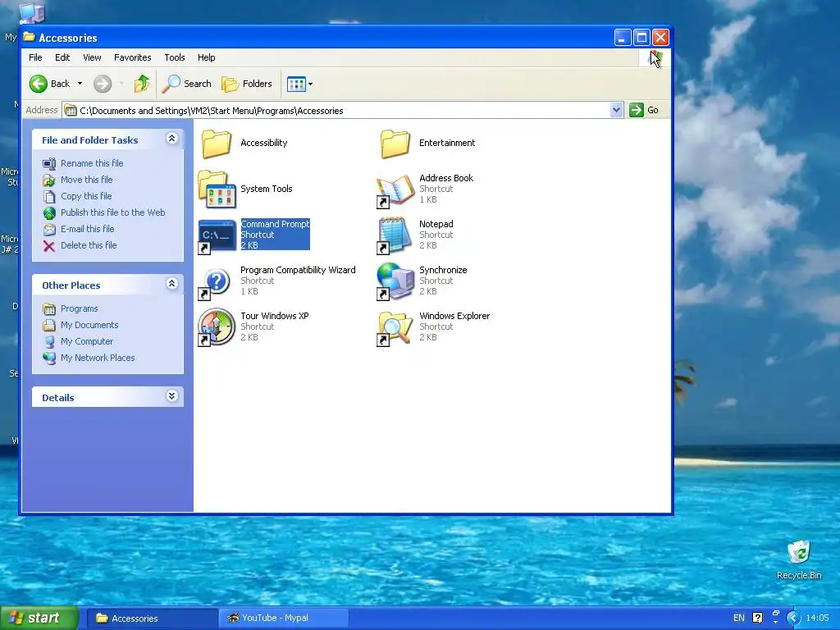Open the System Tools folder icon
The height and width of the screenshot is (630, 840).
coord(217,189)
